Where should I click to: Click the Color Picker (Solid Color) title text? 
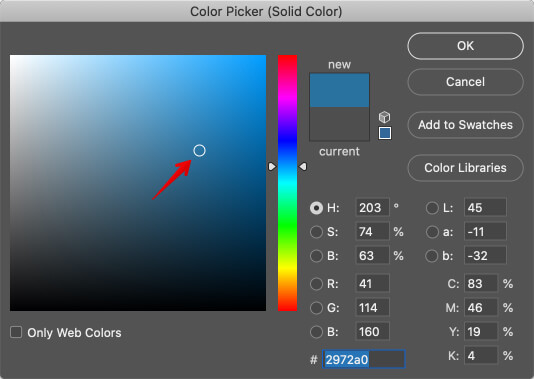click(266, 12)
